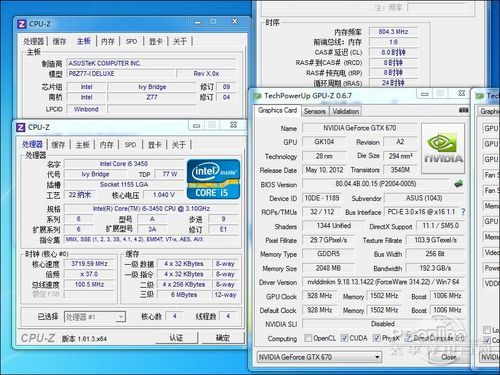Select the 主板 tab in front CPU-Z window
Screen dimensions: 500x375
pos(82,145)
